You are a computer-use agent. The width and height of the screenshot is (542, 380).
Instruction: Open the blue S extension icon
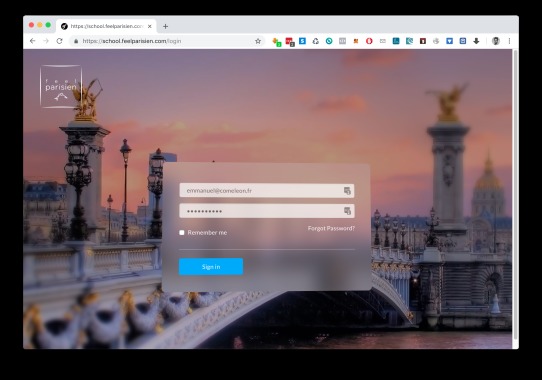click(302, 41)
